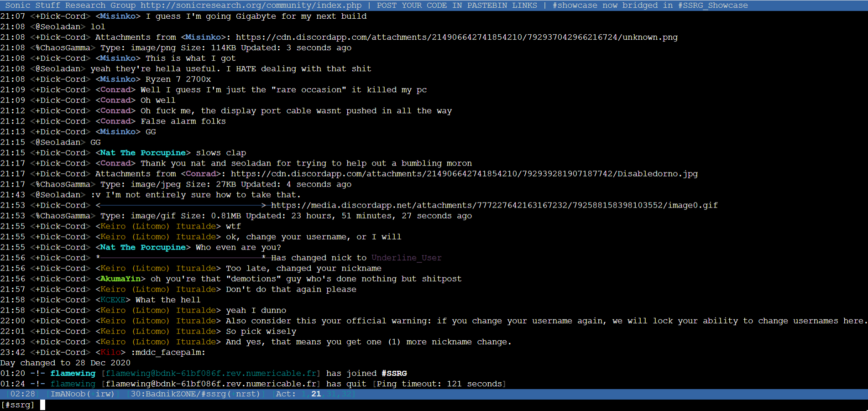Select Conrad's nickname in the chat

115,89
